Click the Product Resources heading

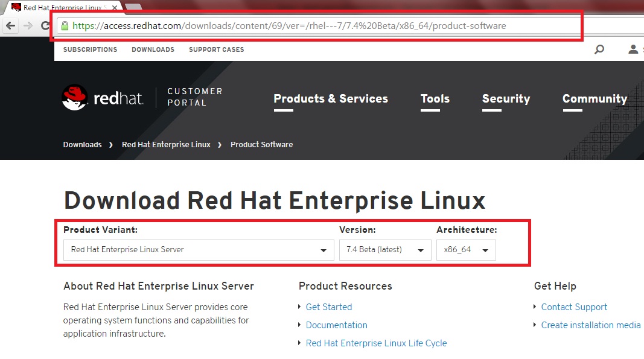coord(345,286)
